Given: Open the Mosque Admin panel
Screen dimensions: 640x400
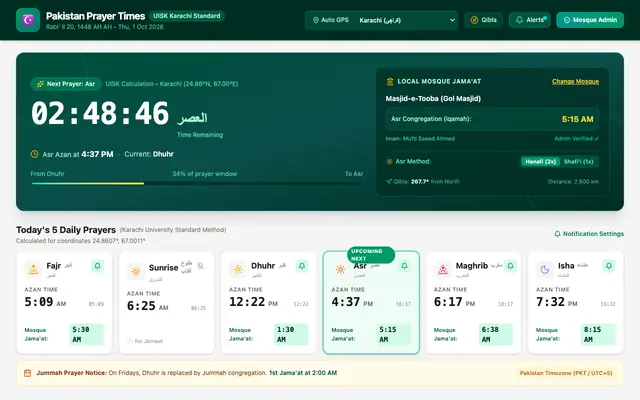Looking at the screenshot, I should [x=590, y=20].
